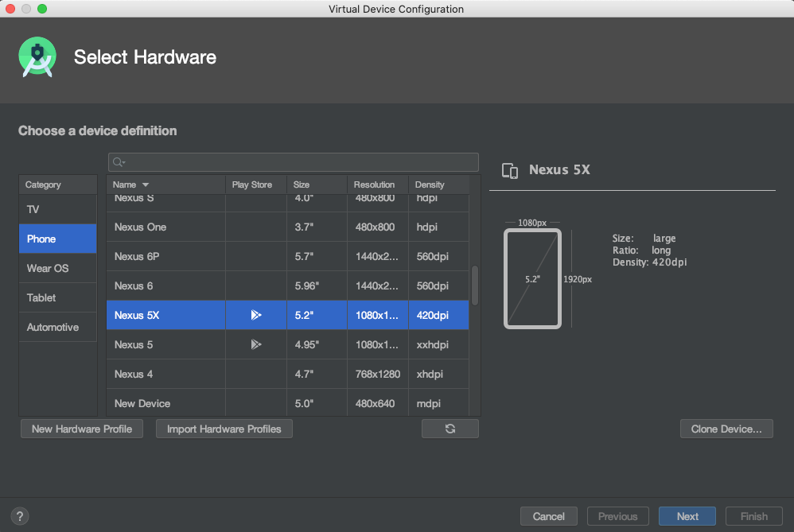The width and height of the screenshot is (794, 532).
Task: Select the Nexus 5 device name
Action: (x=133, y=344)
